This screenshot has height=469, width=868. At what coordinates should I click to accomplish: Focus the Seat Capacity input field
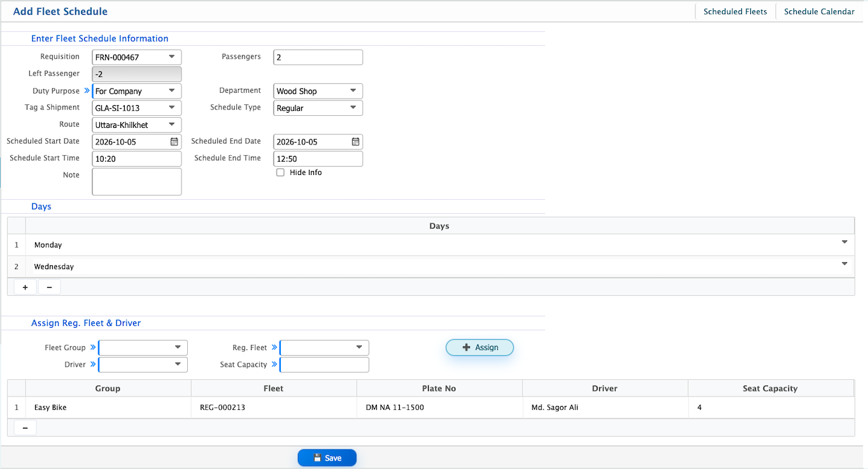pos(324,365)
